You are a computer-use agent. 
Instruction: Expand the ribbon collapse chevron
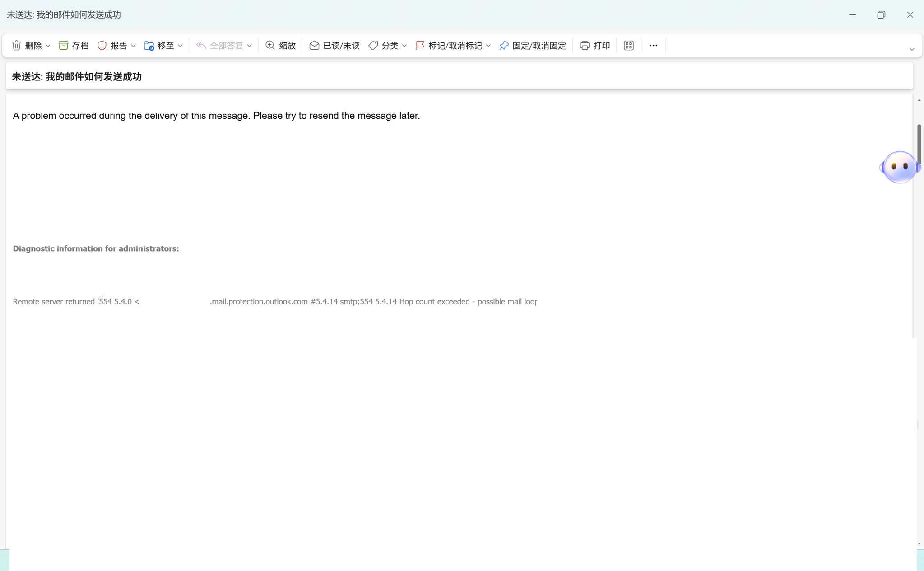[x=912, y=49]
